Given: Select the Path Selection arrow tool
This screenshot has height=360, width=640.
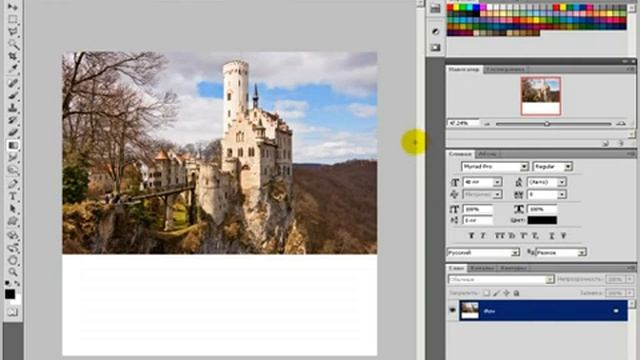Looking at the screenshot, I should point(12,209).
